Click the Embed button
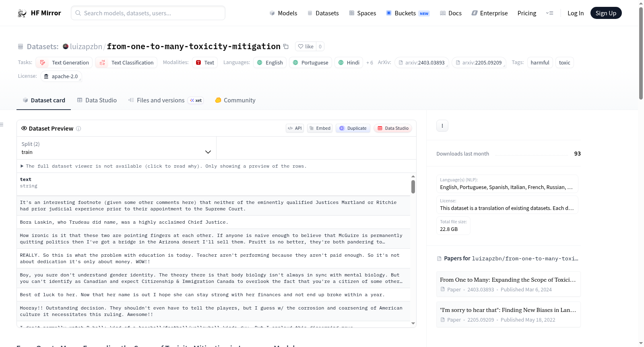Viewport: 644px width, 347px height. click(x=320, y=128)
